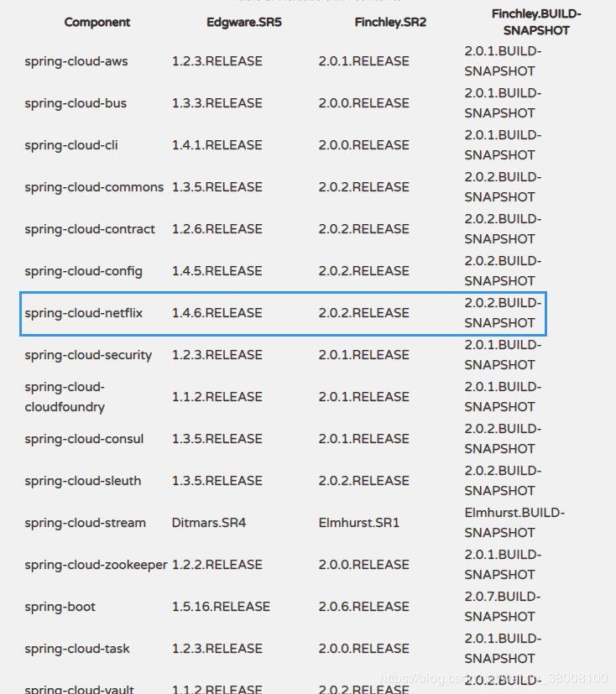Image resolution: width=616 pixels, height=694 pixels.
Task: Click the Component column header
Action: (x=97, y=22)
